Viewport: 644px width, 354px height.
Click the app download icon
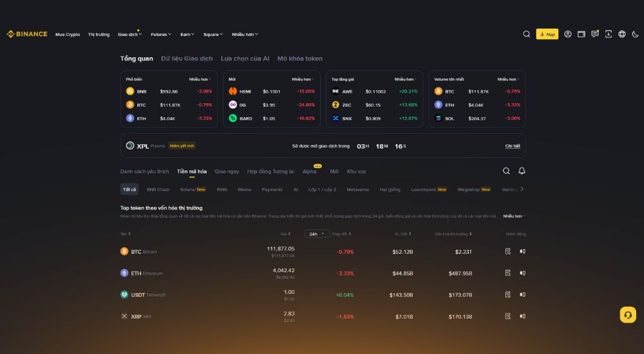pos(609,34)
